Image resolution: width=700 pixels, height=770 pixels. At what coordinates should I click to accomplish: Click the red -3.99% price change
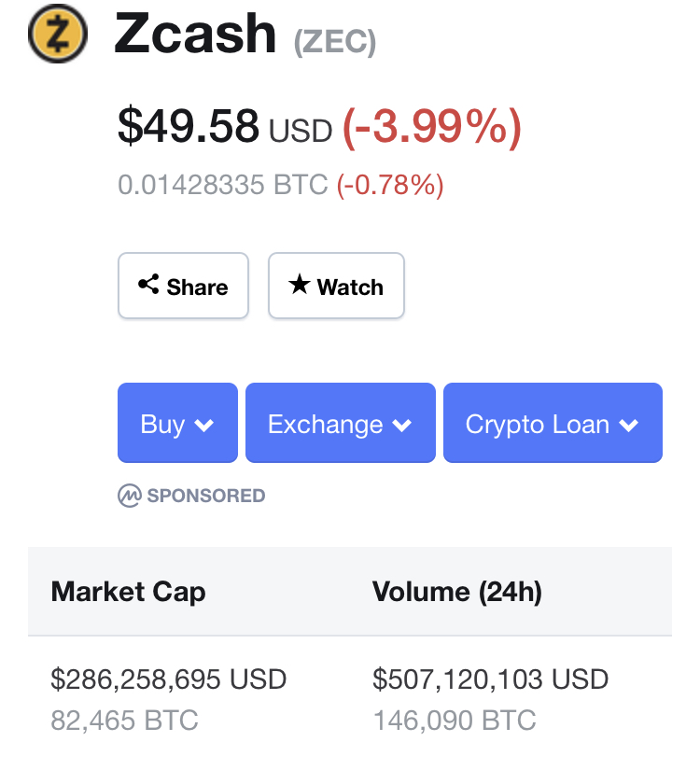coord(431,127)
